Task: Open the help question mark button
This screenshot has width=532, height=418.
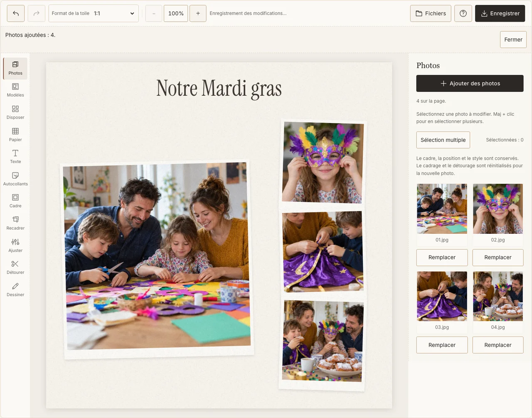Action: click(463, 13)
